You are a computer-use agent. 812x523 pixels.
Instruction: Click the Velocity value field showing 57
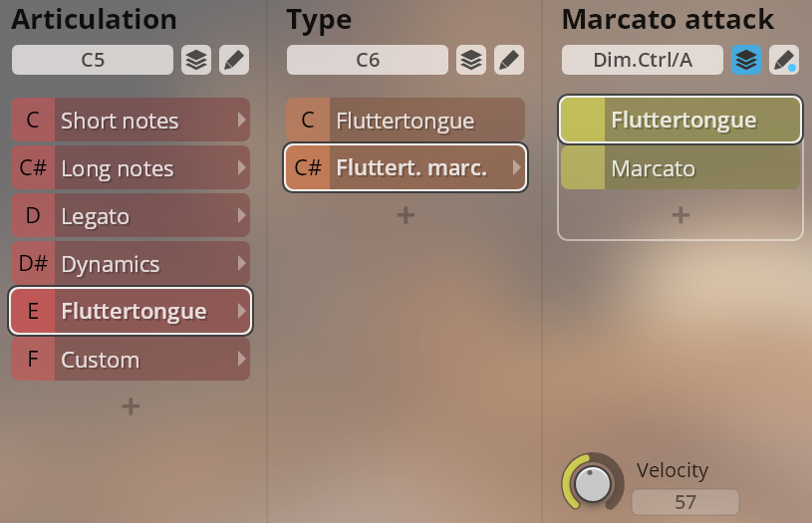tap(685, 502)
